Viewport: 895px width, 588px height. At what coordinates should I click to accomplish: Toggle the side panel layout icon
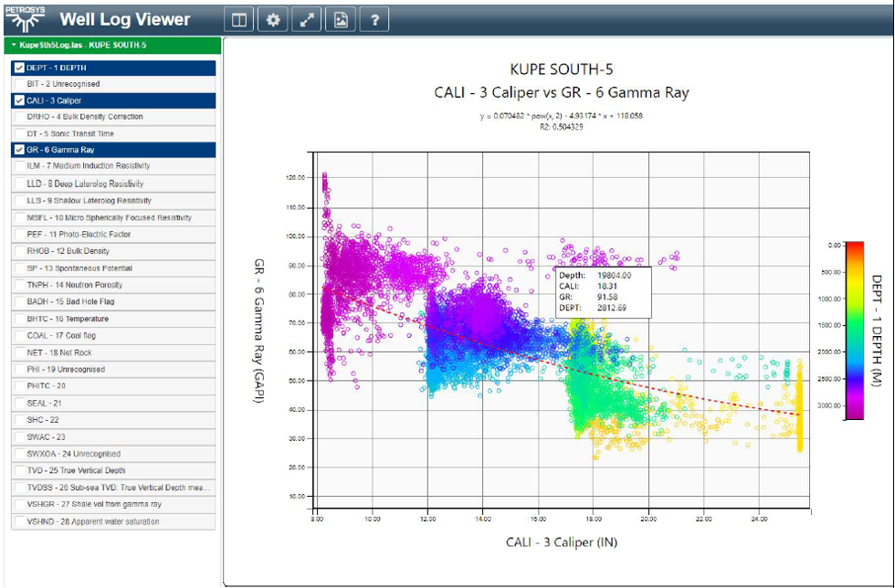238,20
